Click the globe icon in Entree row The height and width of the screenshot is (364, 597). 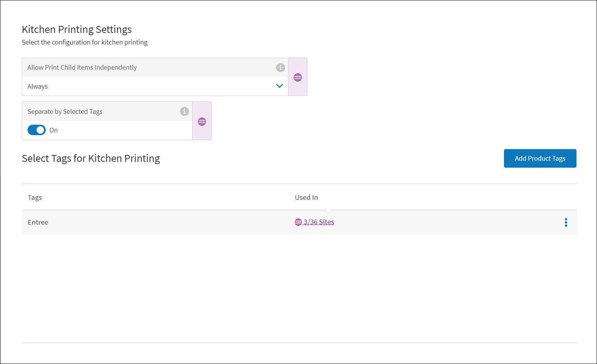click(298, 222)
